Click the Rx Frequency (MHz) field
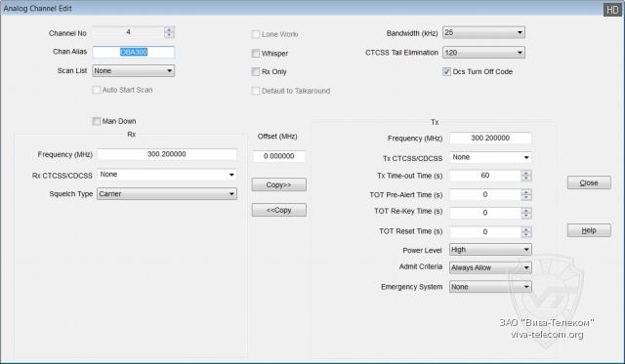This screenshot has height=364, width=625. coord(167,154)
